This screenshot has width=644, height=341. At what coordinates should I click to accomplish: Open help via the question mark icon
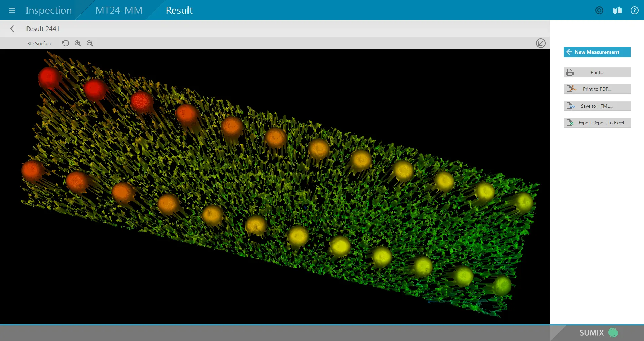(634, 10)
